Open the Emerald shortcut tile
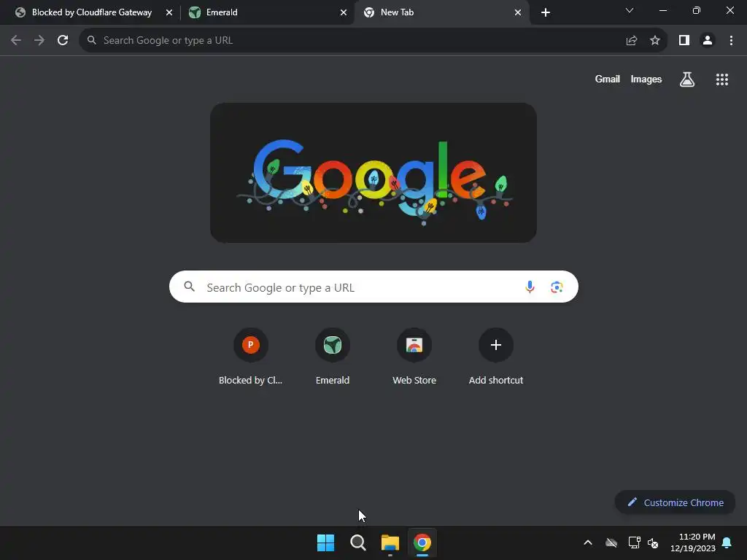The image size is (747, 560). pos(333,357)
